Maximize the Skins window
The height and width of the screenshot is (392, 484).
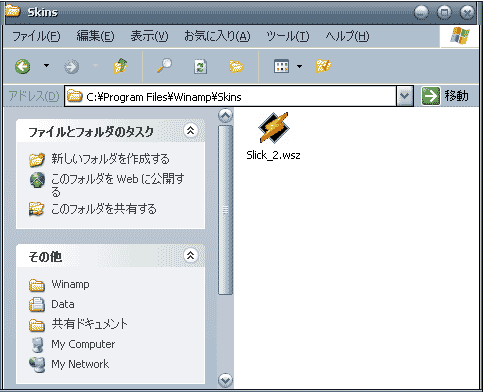pyautogui.click(x=444, y=13)
